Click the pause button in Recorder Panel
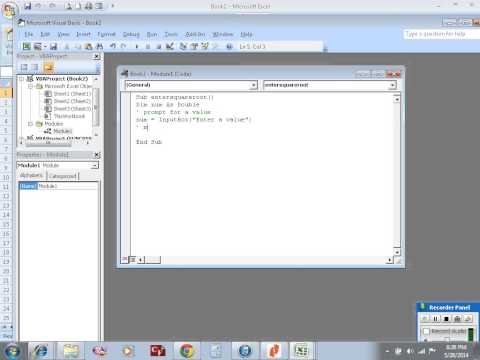The height and width of the screenshot is (360, 480). [435, 319]
